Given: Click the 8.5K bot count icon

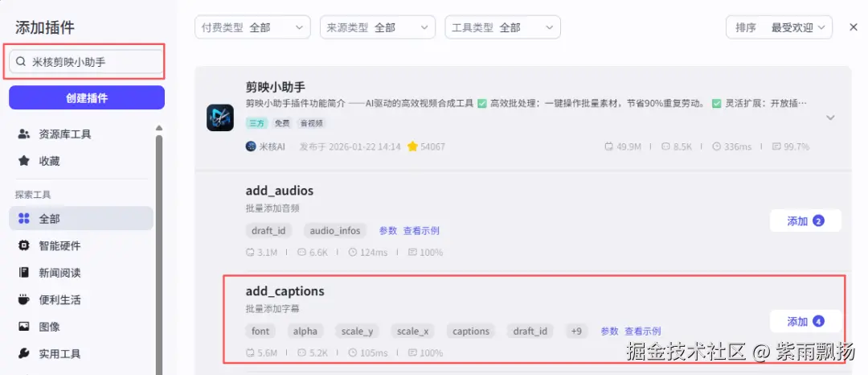Looking at the screenshot, I should [x=665, y=146].
